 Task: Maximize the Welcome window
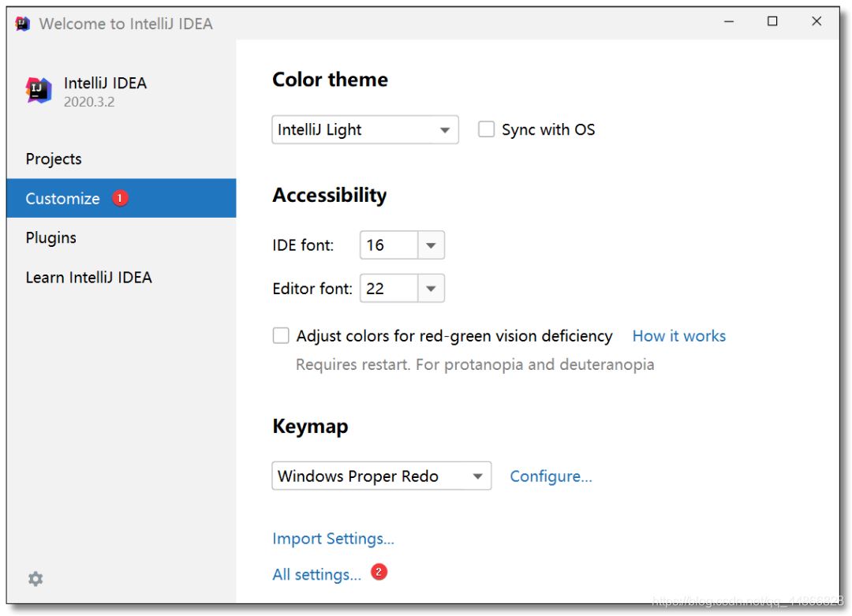pos(772,22)
